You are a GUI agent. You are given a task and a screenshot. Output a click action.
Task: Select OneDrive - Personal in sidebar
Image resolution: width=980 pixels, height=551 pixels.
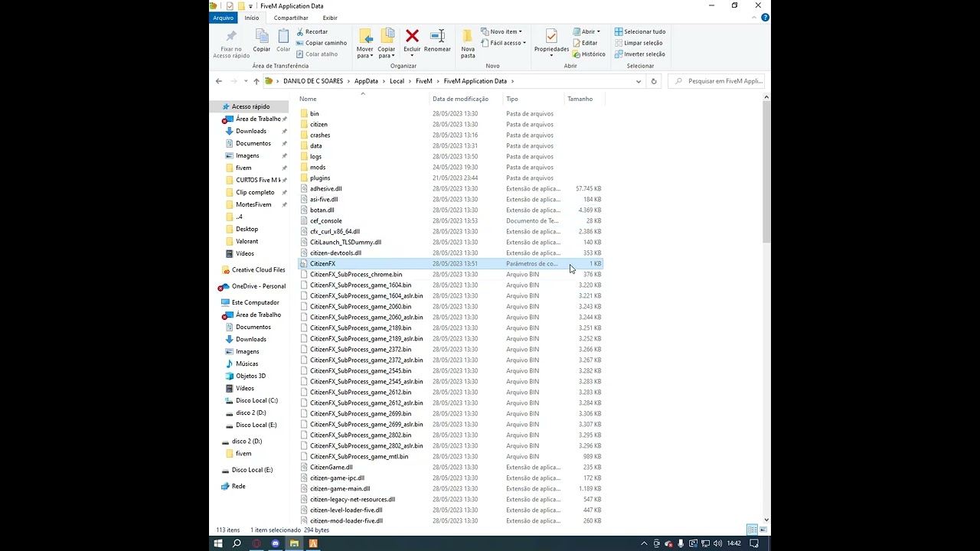pos(258,286)
